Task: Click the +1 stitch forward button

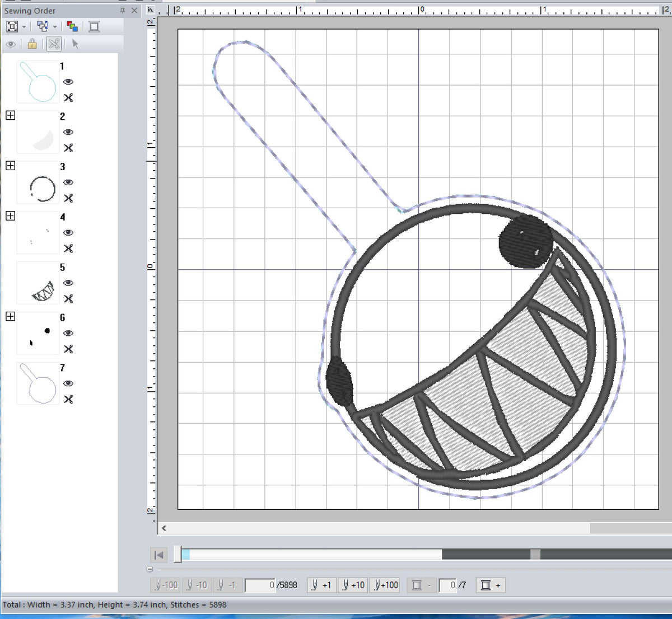Action: pyautogui.click(x=321, y=585)
